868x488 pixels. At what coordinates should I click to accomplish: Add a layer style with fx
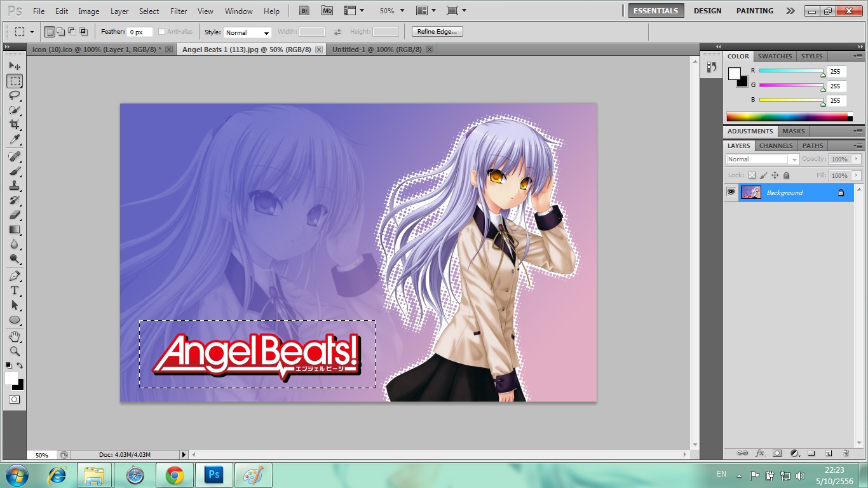pyautogui.click(x=760, y=453)
